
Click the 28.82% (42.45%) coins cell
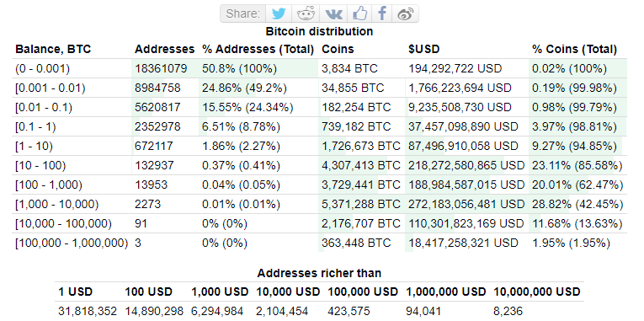click(577, 204)
